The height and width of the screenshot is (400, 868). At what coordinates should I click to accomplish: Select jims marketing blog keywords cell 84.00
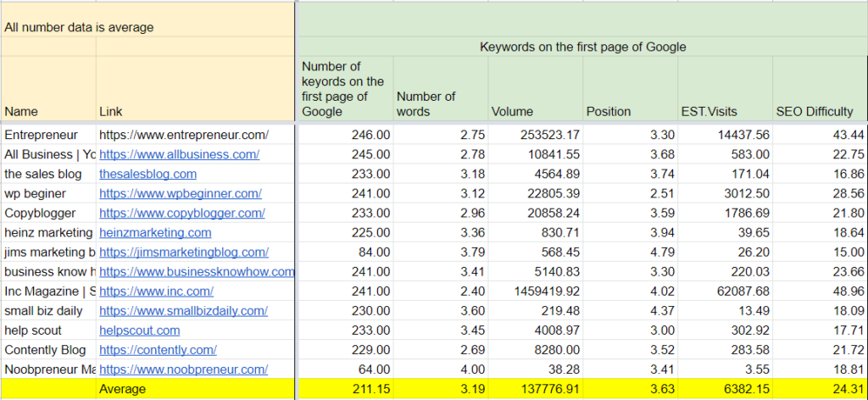click(x=346, y=253)
